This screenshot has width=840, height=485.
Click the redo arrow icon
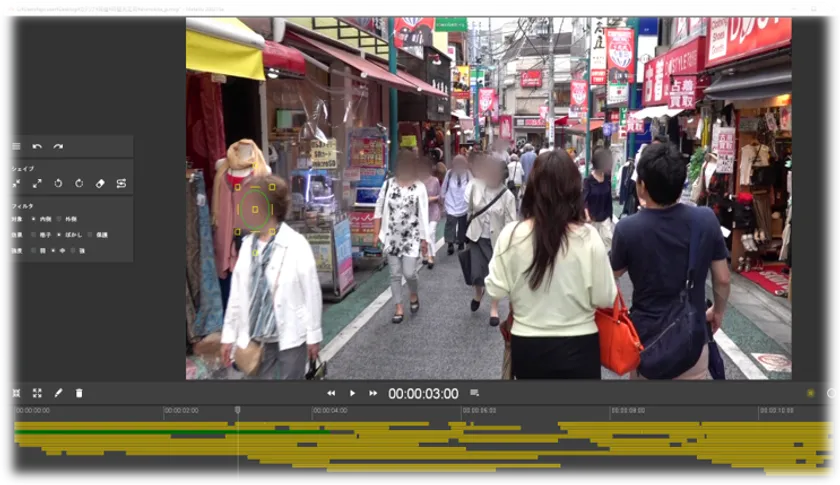point(58,147)
